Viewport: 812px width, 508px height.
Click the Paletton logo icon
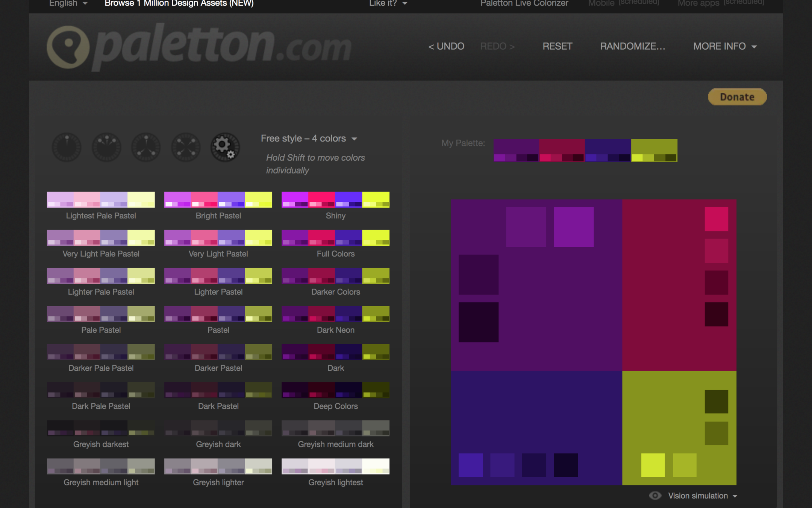coord(68,47)
